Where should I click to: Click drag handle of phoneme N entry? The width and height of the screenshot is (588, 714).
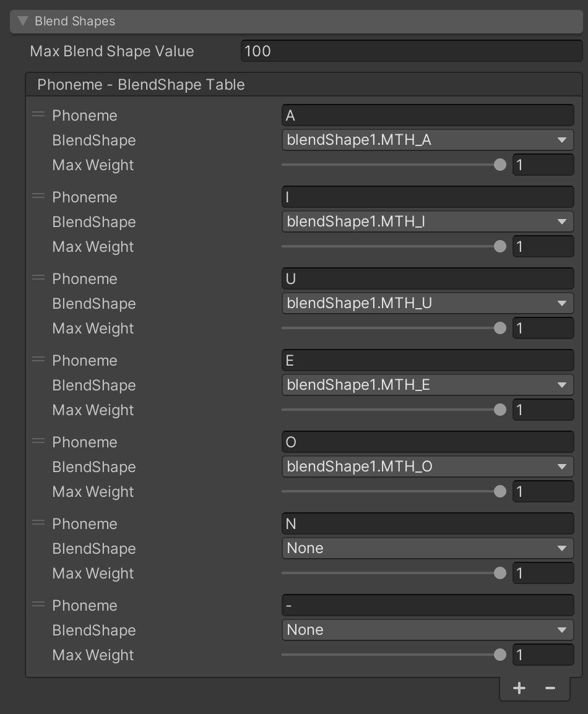[38, 523]
